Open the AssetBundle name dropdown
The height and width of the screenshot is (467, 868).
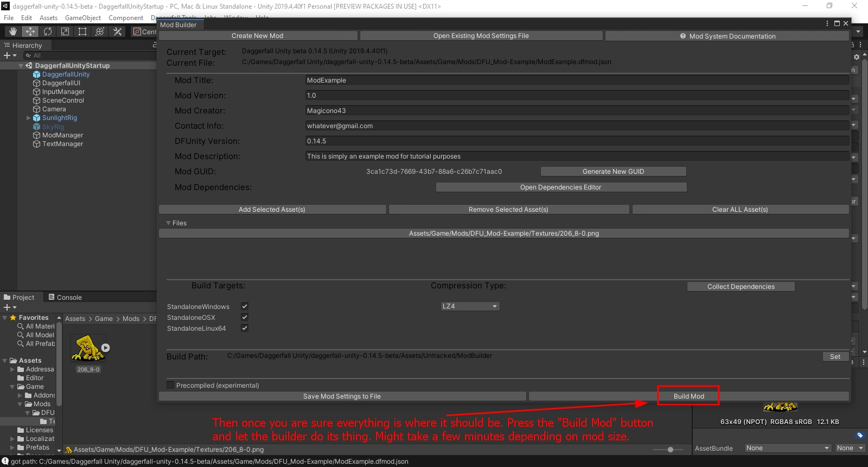click(x=788, y=448)
